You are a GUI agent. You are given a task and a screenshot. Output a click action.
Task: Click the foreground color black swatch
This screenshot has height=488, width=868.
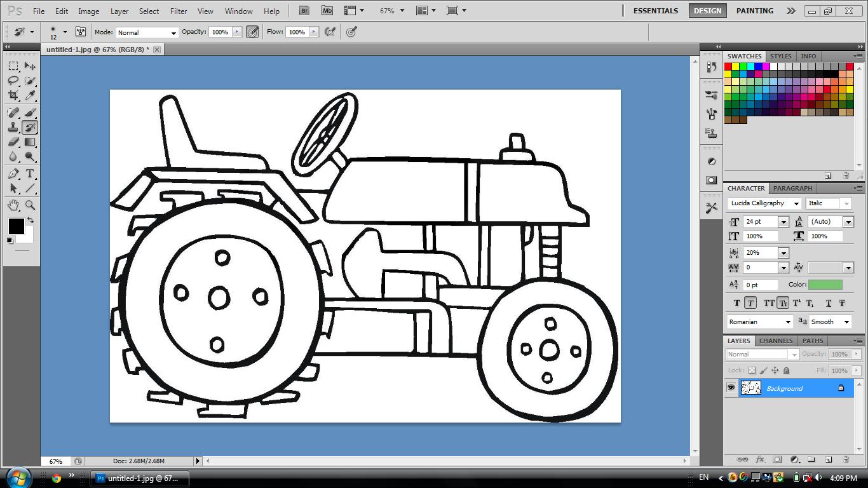coord(16,226)
